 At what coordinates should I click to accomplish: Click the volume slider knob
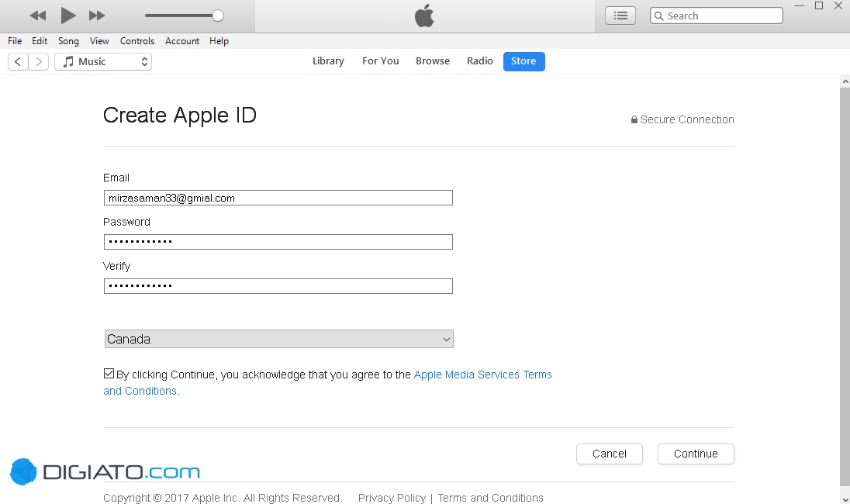click(218, 16)
